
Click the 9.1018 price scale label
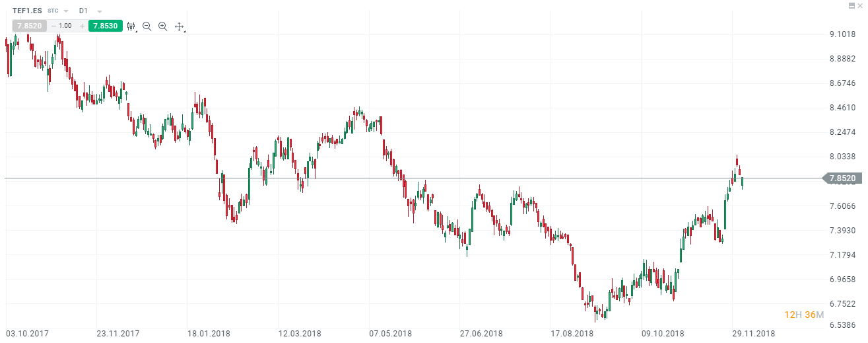coord(842,34)
